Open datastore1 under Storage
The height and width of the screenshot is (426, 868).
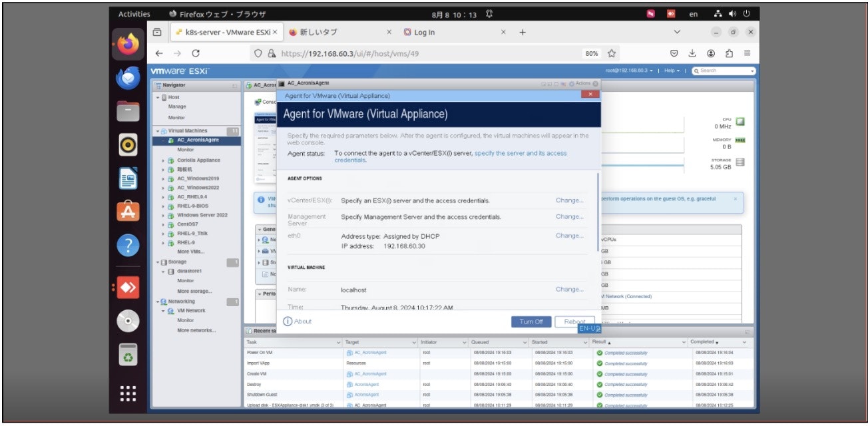(189, 272)
